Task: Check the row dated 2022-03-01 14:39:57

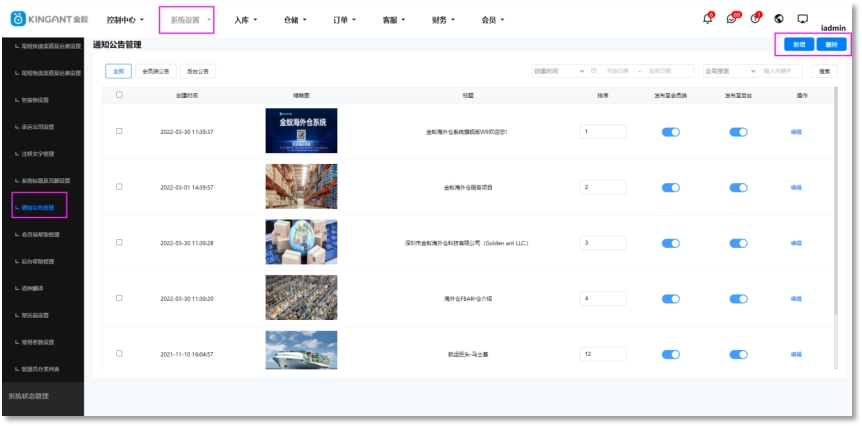Action: click(119, 187)
